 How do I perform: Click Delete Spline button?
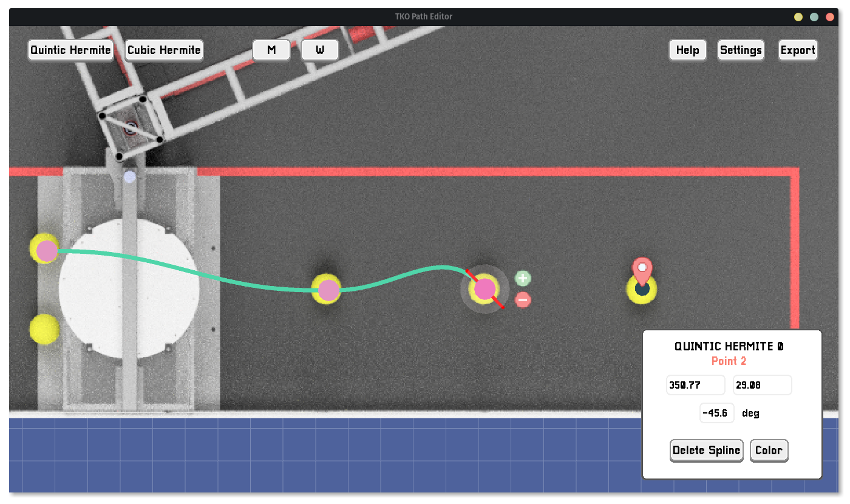point(707,451)
